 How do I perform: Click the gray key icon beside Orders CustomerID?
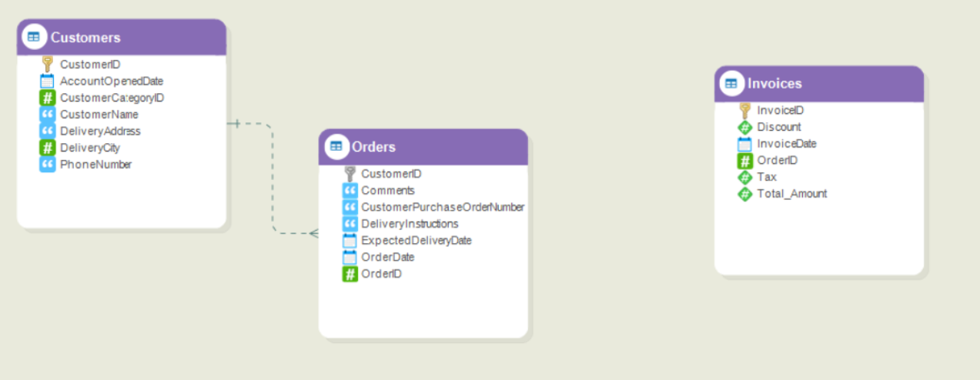click(x=350, y=174)
